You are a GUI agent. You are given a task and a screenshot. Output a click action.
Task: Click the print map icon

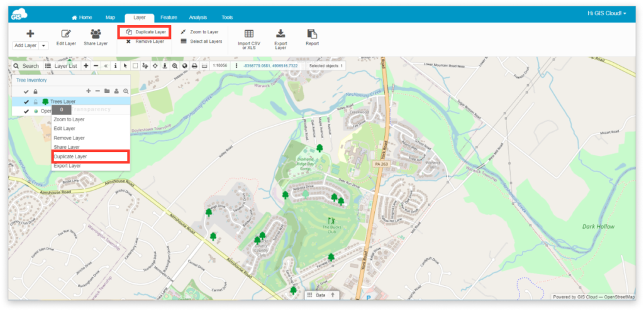pyautogui.click(x=194, y=65)
